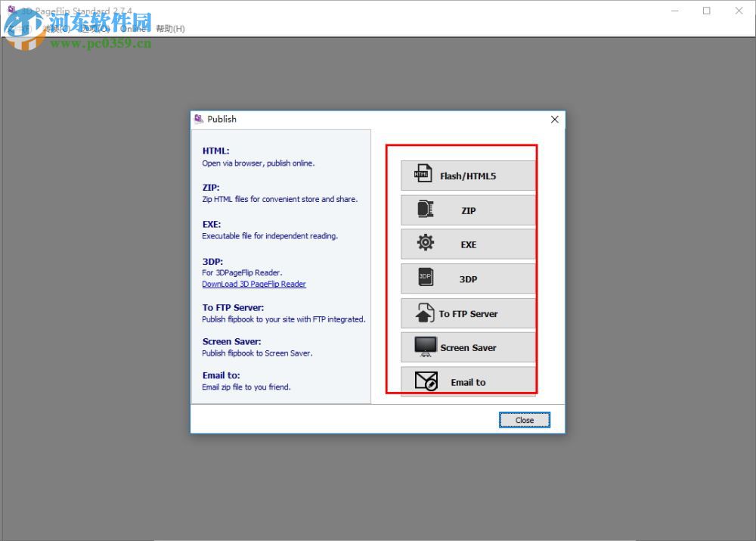Click the "ZIP:" heading text

coord(211,187)
